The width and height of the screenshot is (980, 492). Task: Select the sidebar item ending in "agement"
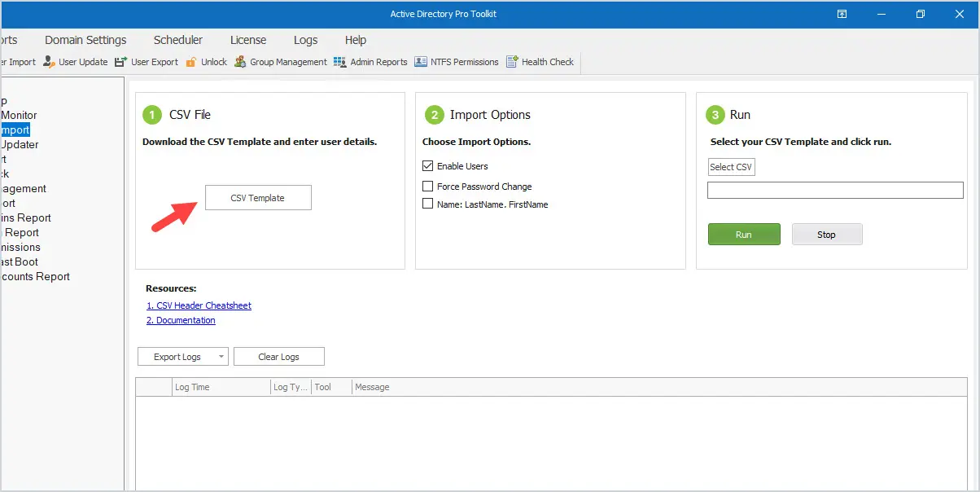(23, 189)
